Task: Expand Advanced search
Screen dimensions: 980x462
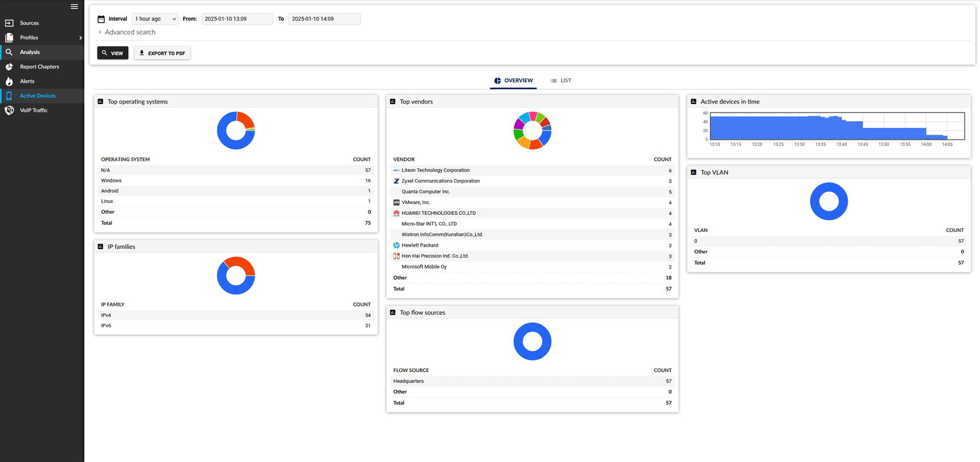Action: (127, 32)
